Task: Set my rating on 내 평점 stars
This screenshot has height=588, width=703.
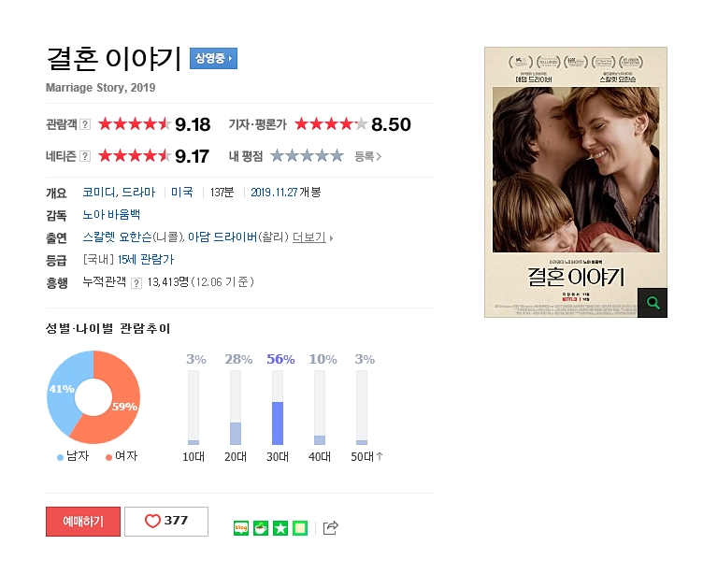Action: point(308,156)
